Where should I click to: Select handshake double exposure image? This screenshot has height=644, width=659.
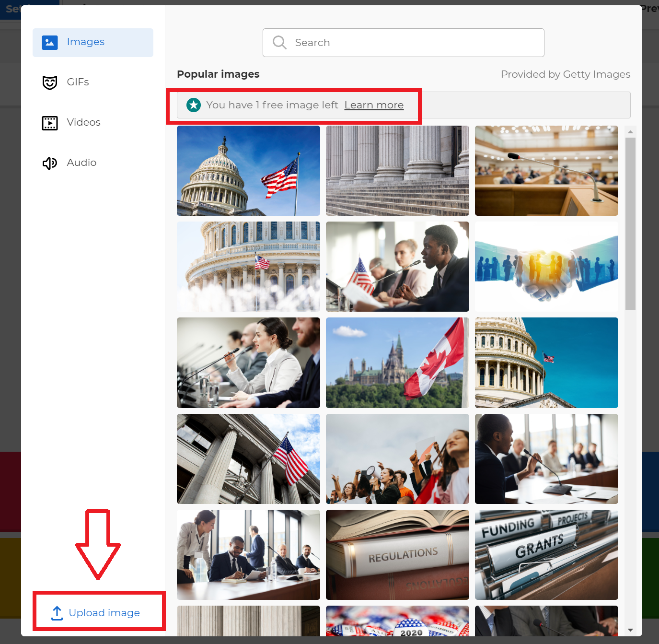pos(546,267)
